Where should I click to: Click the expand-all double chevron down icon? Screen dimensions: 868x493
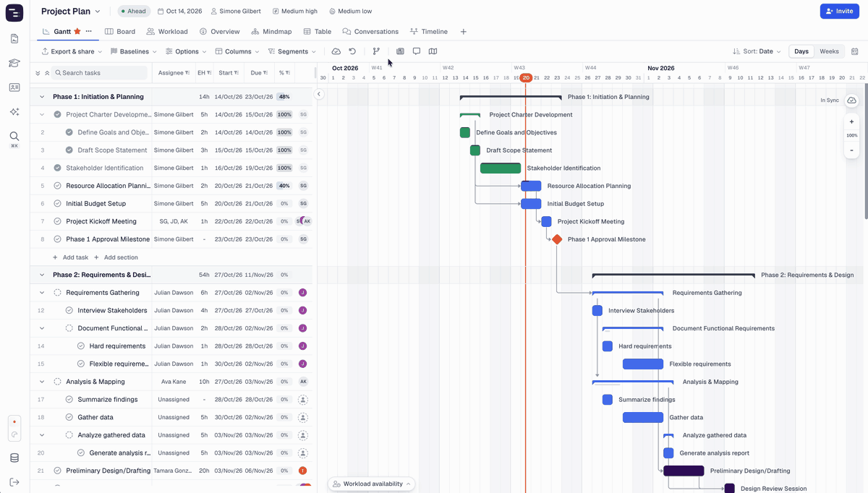point(38,73)
